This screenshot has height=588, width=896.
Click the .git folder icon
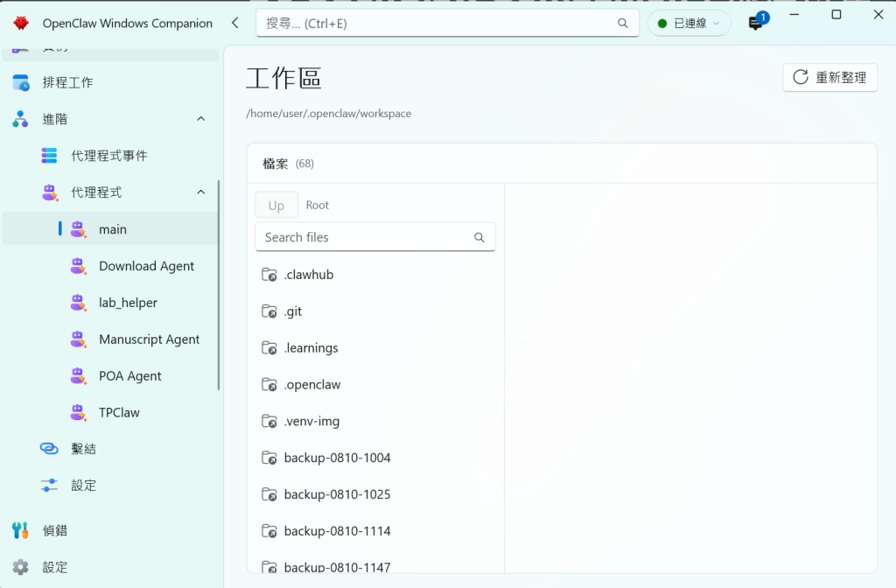coord(269,311)
